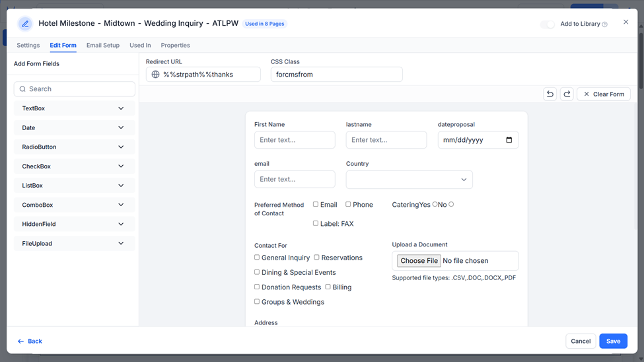Check the Billing checkbox

pos(328,287)
